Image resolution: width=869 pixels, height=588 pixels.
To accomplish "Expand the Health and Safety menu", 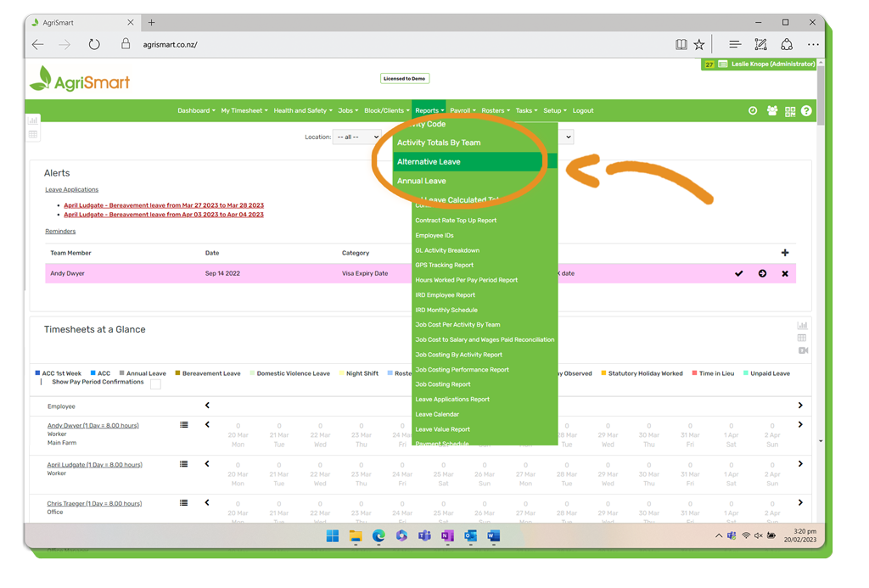I will coord(302,111).
